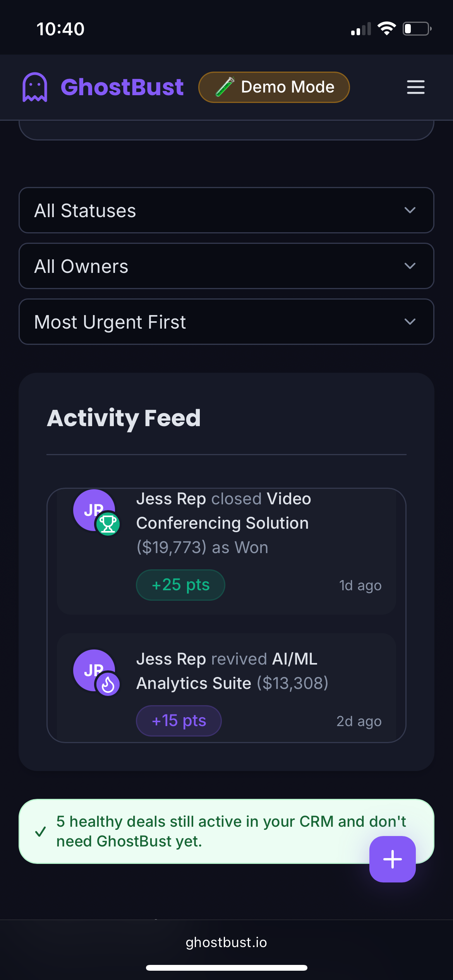Click the Activity Feed heading

tap(124, 418)
